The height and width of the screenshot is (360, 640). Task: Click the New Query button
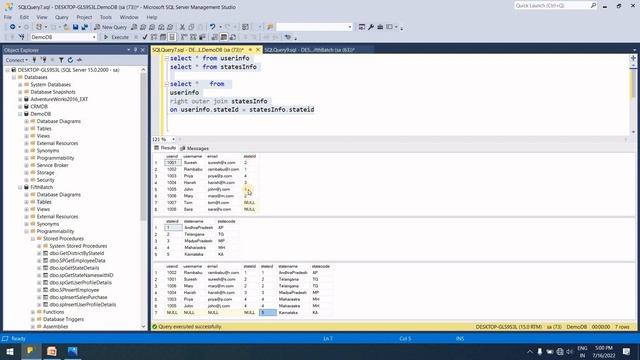(111, 27)
